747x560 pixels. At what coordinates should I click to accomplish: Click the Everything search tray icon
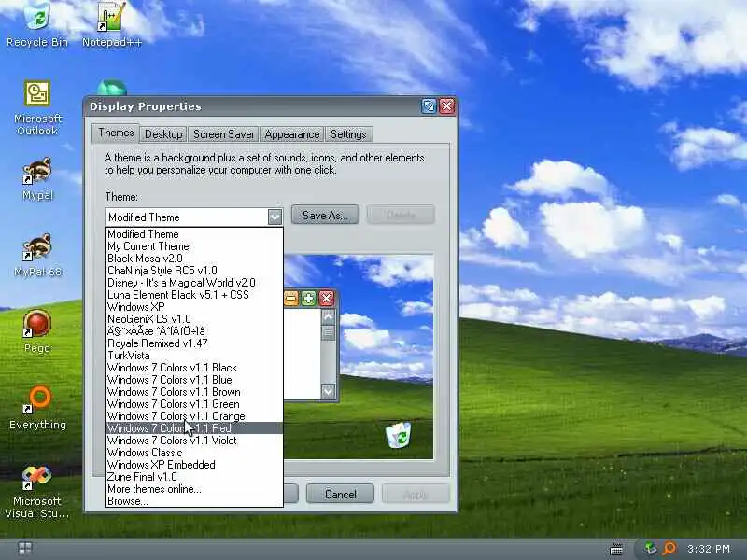tap(669, 549)
